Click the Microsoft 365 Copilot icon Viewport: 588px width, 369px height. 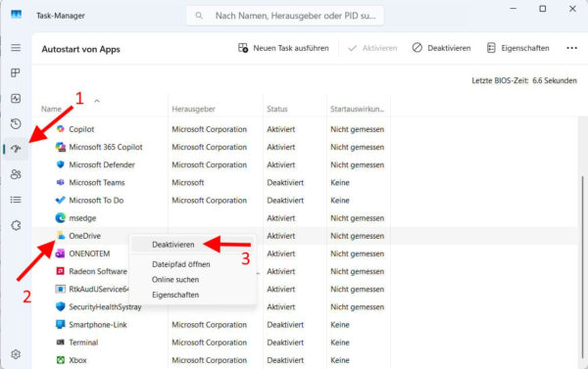coord(60,147)
